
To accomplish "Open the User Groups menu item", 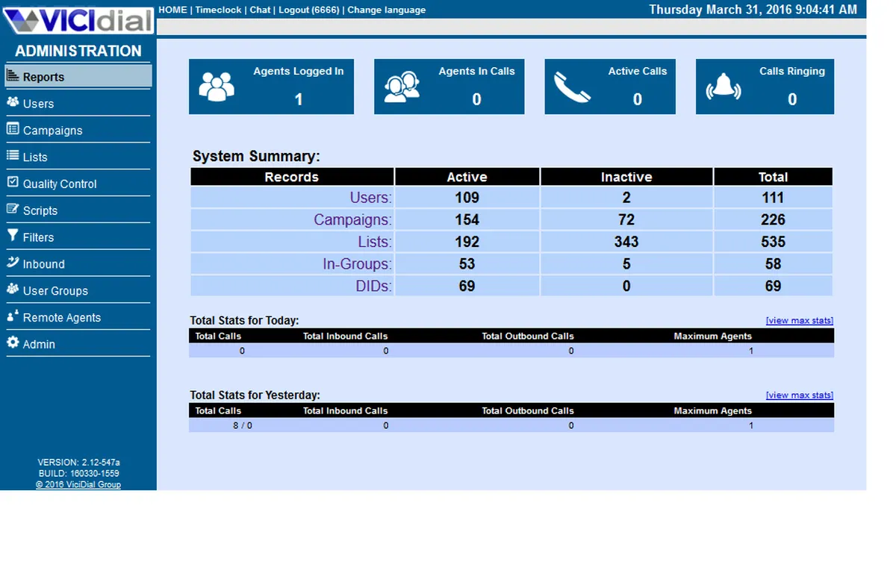I will 55,291.
